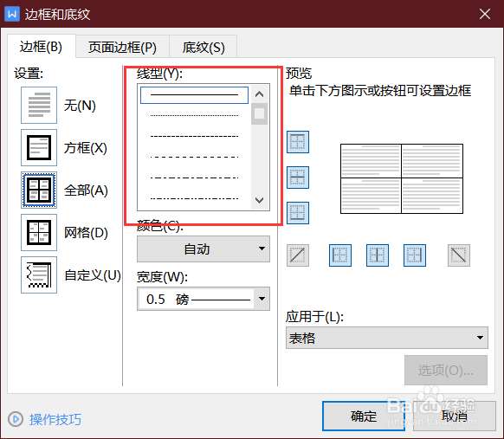Toggle the inside horizontal border button
This screenshot has width=504, height=439.
pyautogui.click(x=298, y=178)
